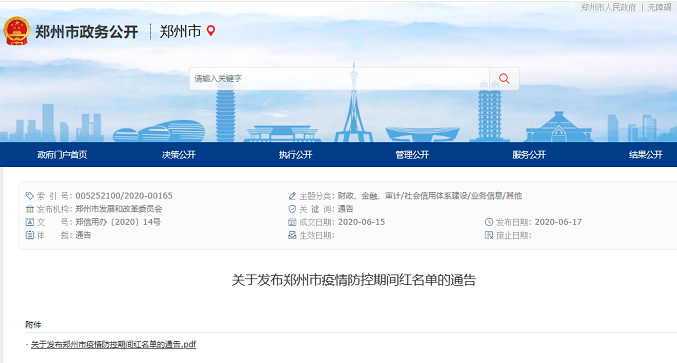677x363 pixels.
Task: Click the 发布日期 value 2020-06-17
Action: 558,222
